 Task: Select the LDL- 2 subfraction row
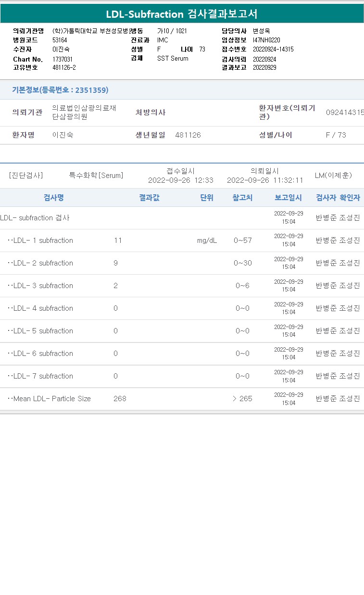pos(182,263)
